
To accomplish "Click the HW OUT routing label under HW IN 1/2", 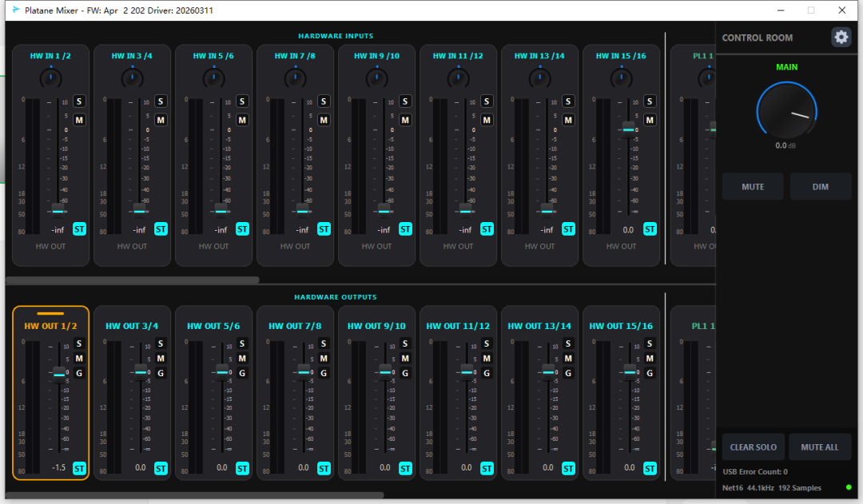I will 50,247.
